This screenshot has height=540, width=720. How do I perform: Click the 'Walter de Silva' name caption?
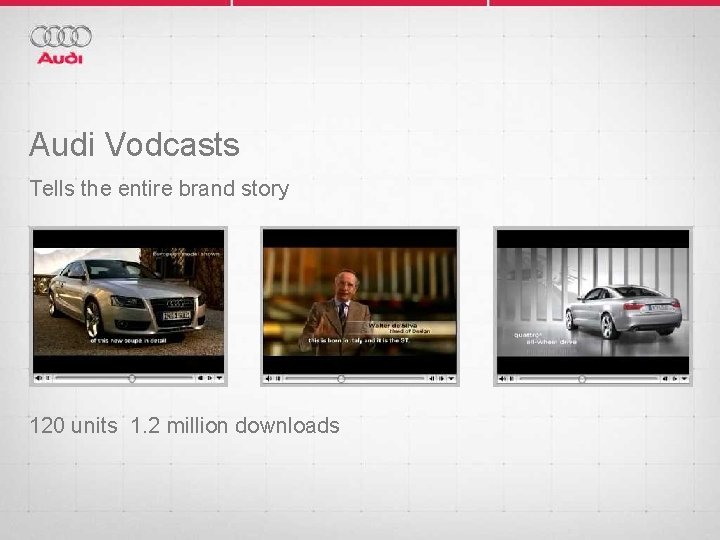click(392, 325)
